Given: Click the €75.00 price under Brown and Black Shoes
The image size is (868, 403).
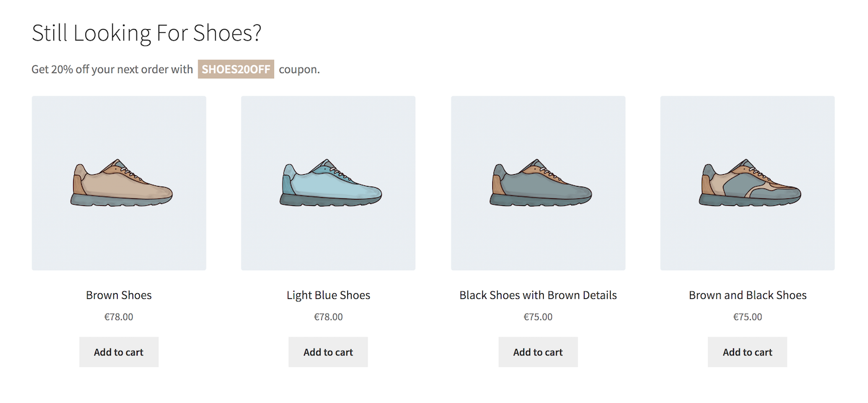Looking at the screenshot, I should click(x=747, y=316).
